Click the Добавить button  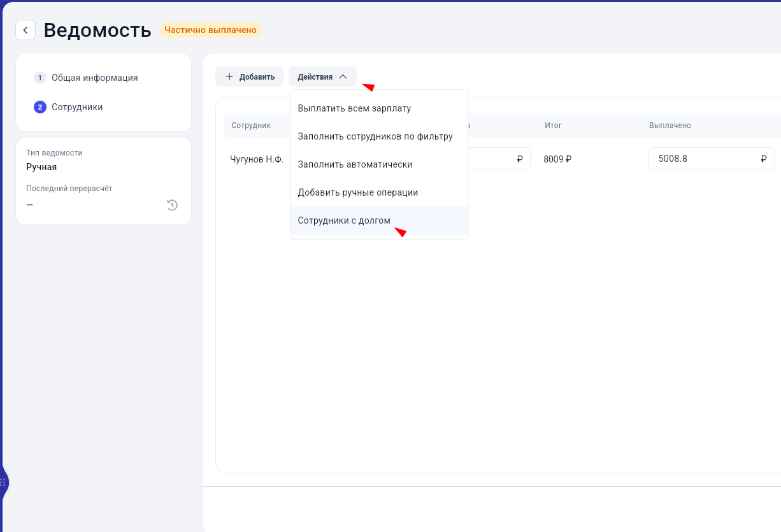pos(249,76)
